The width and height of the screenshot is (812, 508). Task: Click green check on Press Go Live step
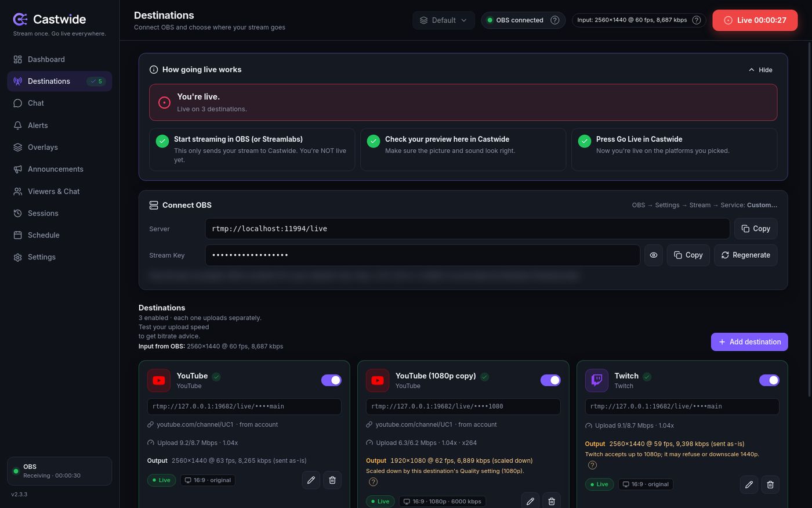[585, 141]
